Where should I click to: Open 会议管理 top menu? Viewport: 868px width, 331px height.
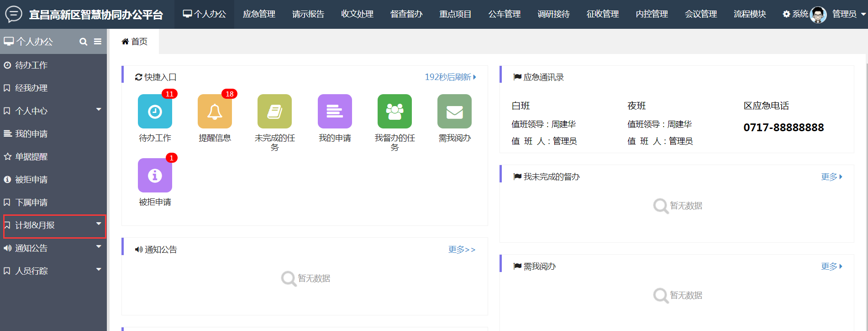tap(701, 14)
